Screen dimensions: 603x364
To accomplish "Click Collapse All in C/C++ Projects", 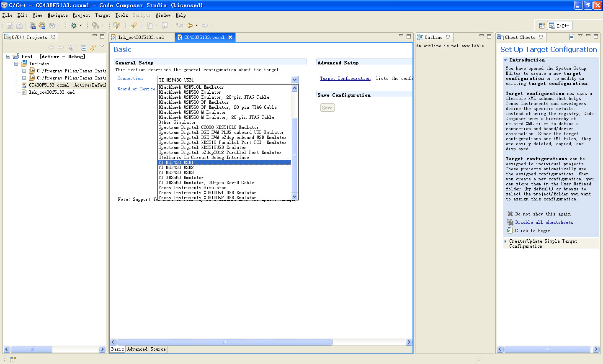I will tap(84, 48).
